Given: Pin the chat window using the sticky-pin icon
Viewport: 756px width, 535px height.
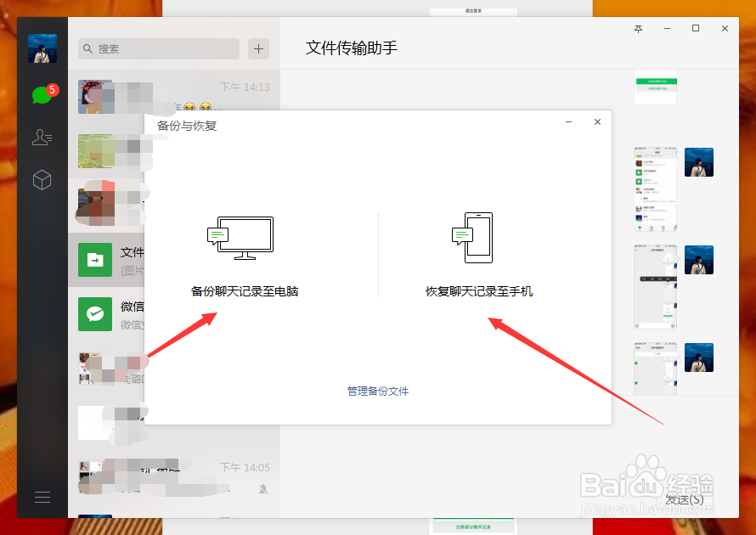Looking at the screenshot, I should click(x=638, y=28).
